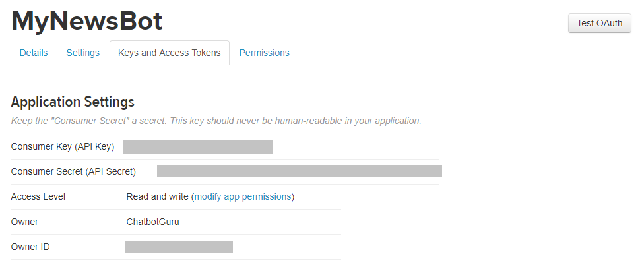
Task: Click the Test OAuth button
Action: [599, 23]
